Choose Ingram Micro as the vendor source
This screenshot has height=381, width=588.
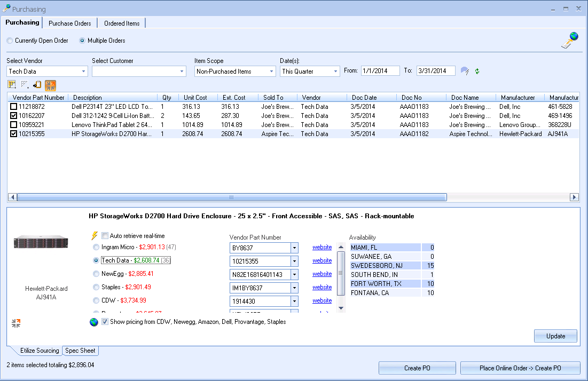[96, 248]
